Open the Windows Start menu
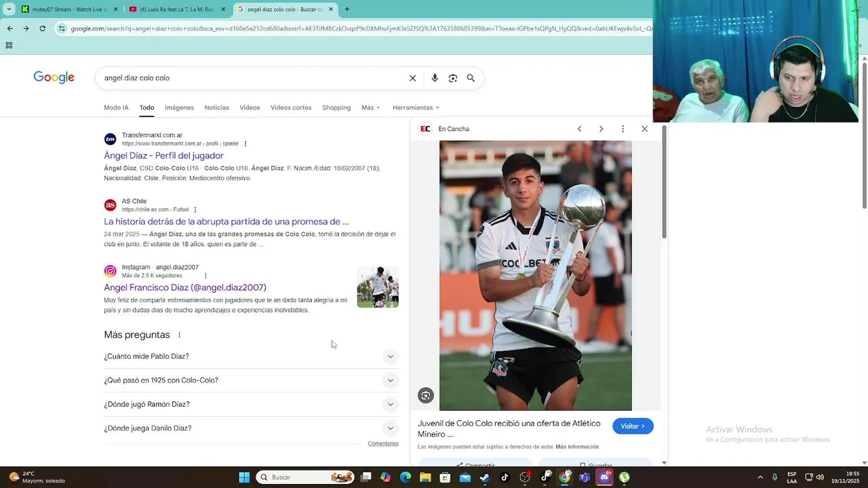This screenshot has width=868, height=488. point(244,477)
